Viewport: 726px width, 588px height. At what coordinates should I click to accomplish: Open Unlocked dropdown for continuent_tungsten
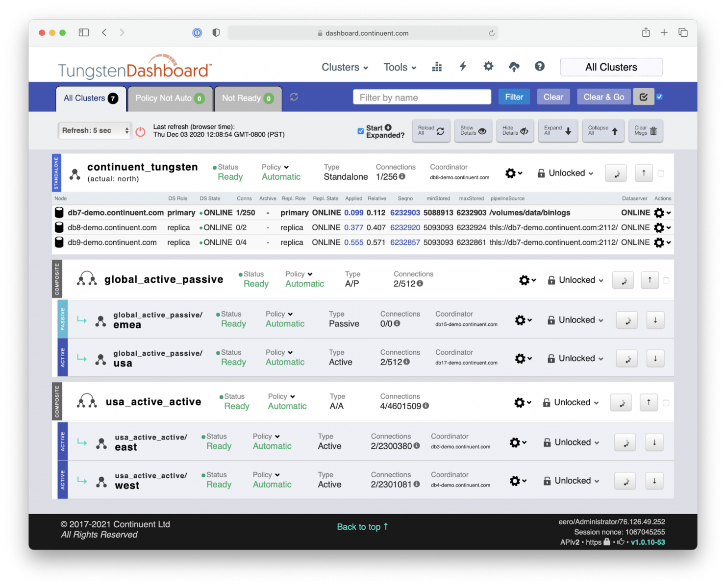pos(566,173)
